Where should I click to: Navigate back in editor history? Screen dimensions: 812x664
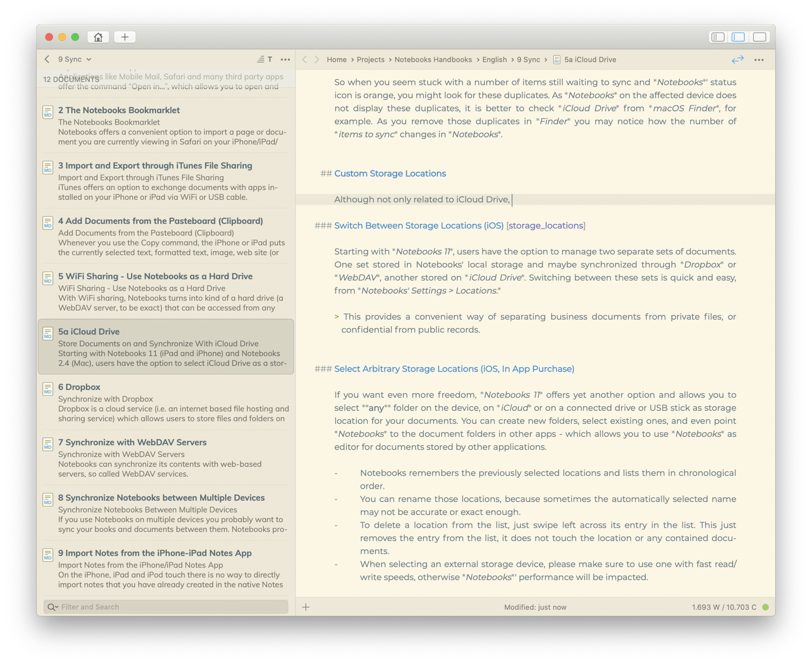[x=305, y=60]
